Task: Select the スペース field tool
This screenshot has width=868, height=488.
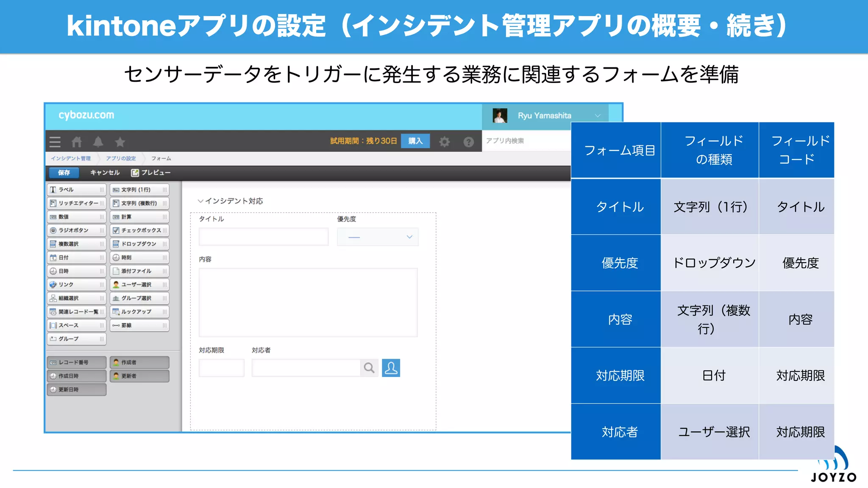Action: click(76, 325)
